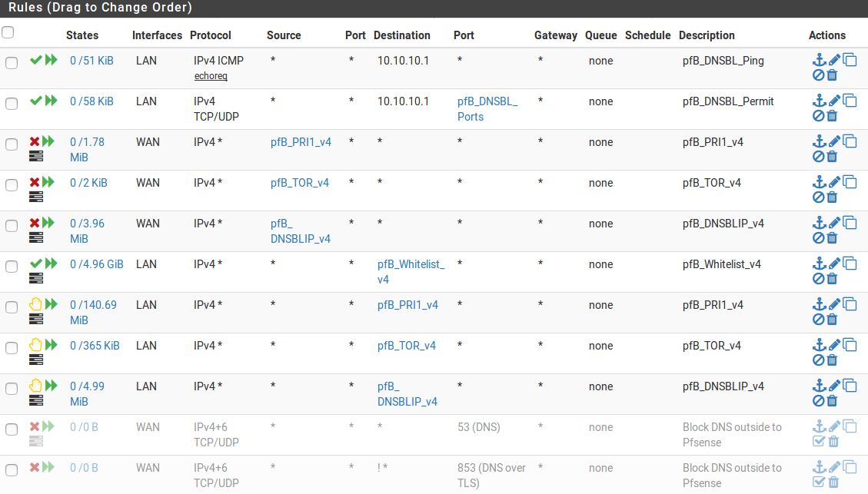Check the pfB_DNSBL_Permit rule checkbox
The width and height of the screenshot is (868, 494).
(x=12, y=104)
